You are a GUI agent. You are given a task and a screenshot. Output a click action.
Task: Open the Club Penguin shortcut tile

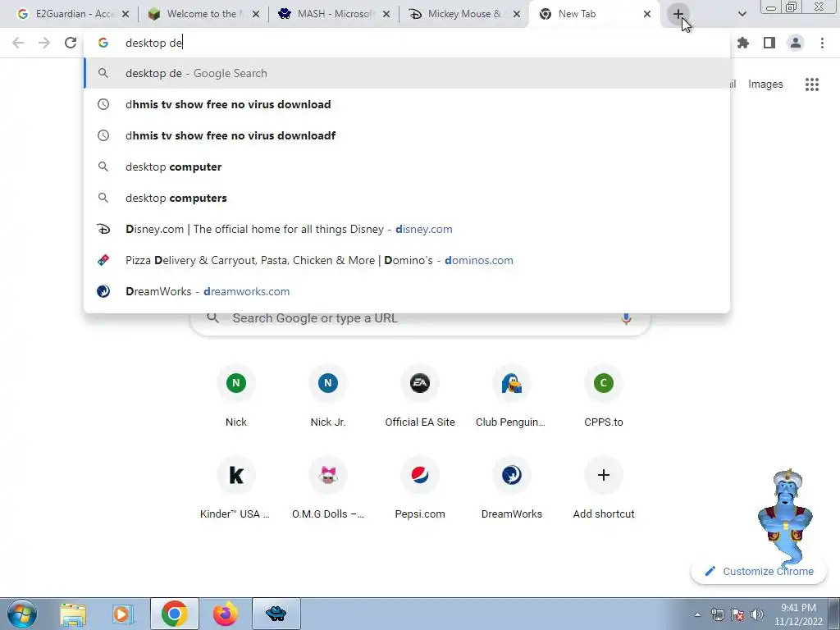pyautogui.click(x=512, y=396)
